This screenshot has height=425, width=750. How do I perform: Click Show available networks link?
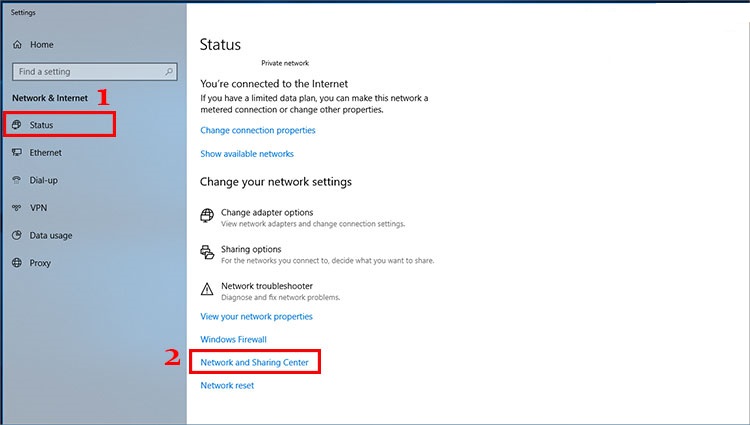(247, 154)
